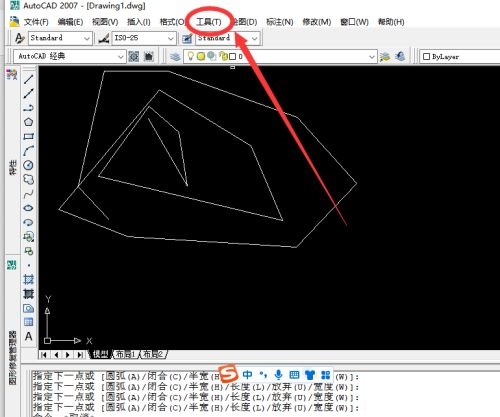Open the Table Style manager icon
Image resolution: width=500 pixels, height=417 pixels.
pos(187,38)
